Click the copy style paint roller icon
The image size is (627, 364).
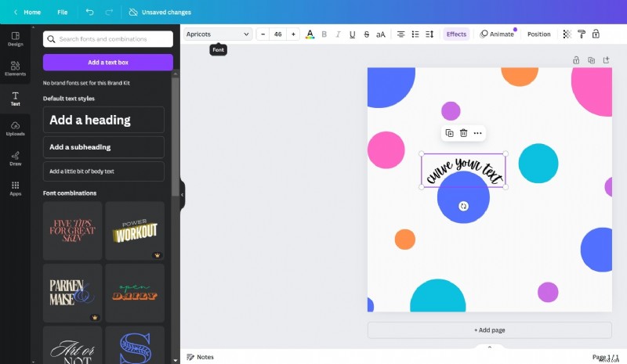click(582, 34)
